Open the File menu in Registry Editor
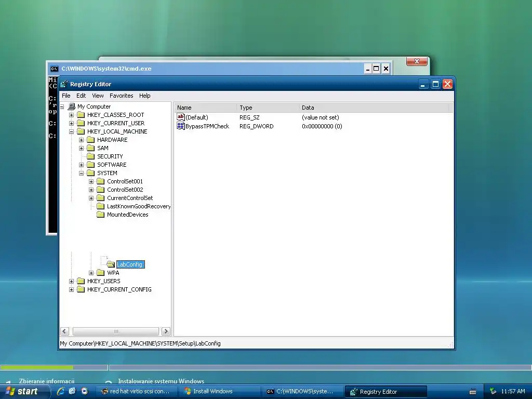Screen dimensions: 532x399 pos(66,96)
